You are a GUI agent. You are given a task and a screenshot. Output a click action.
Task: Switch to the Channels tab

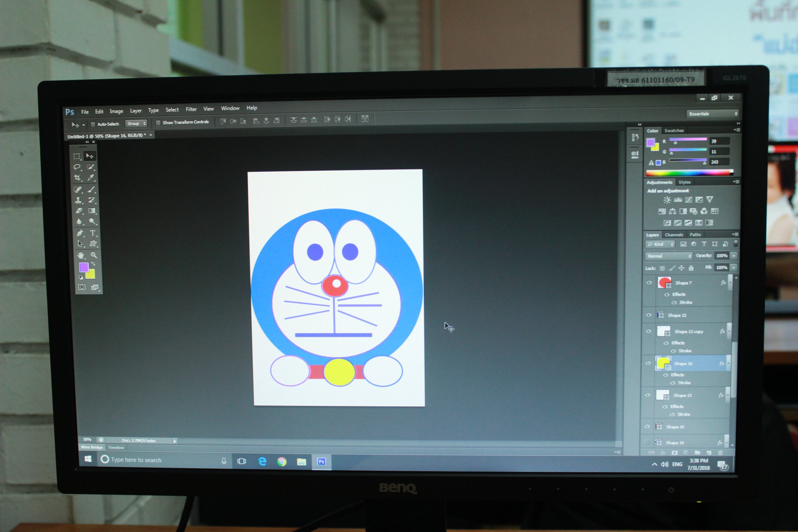click(674, 235)
